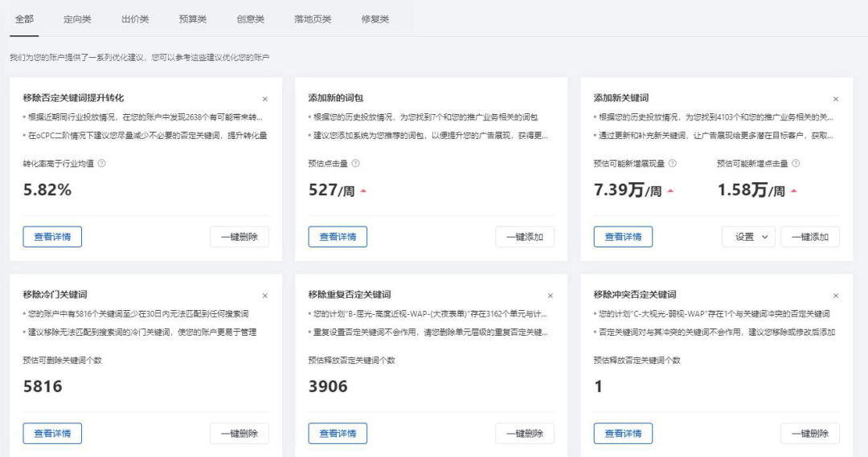
Task: Open the 创意类 tab
Action: pyautogui.click(x=250, y=18)
